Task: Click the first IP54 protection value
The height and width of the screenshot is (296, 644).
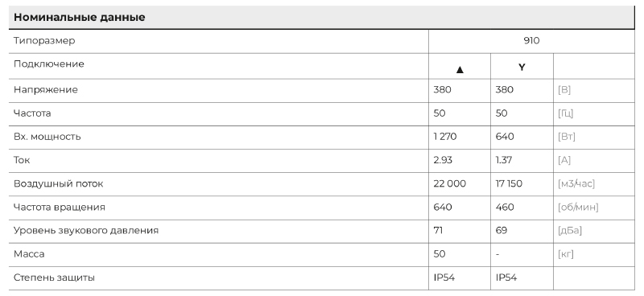Action: point(444,277)
